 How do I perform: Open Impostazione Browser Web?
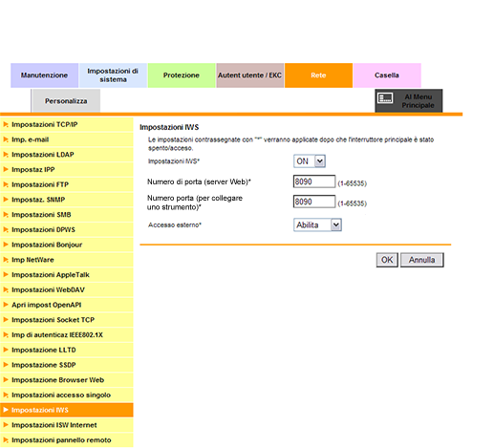(x=67, y=380)
